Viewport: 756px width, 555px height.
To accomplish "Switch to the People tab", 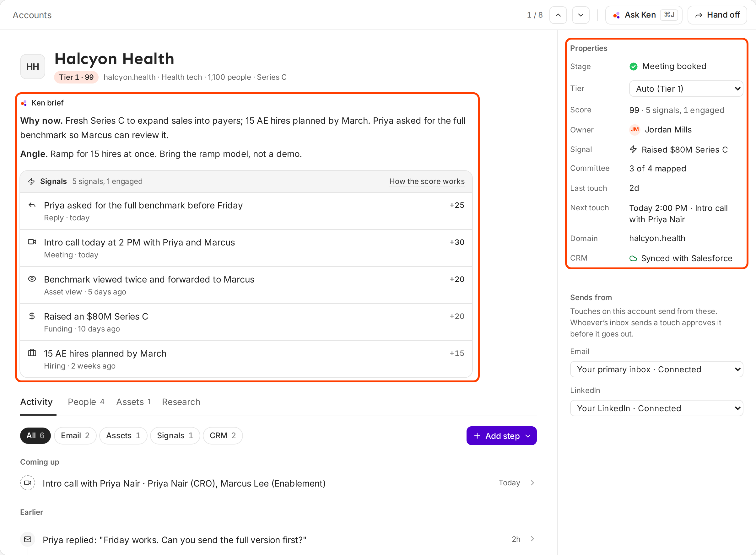I will 86,402.
